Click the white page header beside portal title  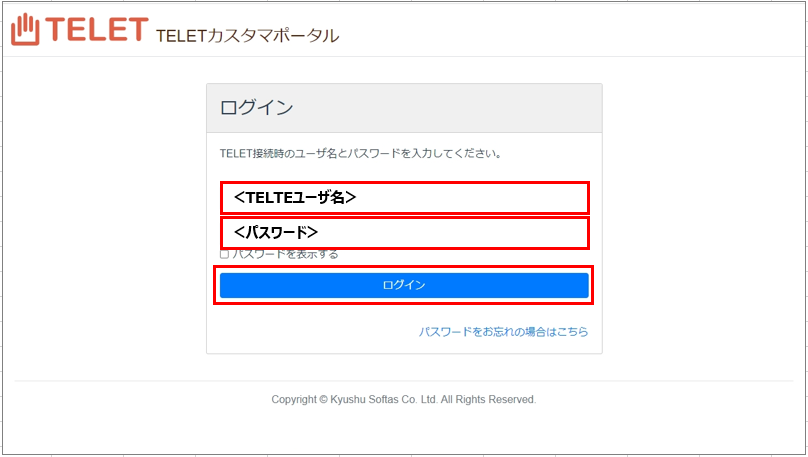pos(567,31)
